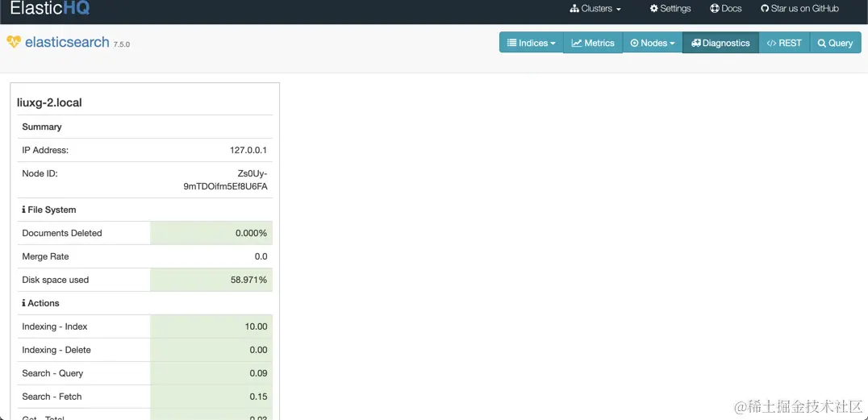The height and width of the screenshot is (420, 868).
Task: Click the File System info icon
Action: [x=24, y=210]
